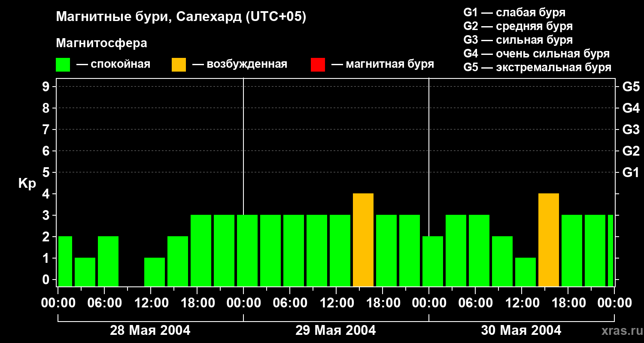Click the '28 Мая 2004' date label
The image size is (644, 343).
[x=150, y=330]
